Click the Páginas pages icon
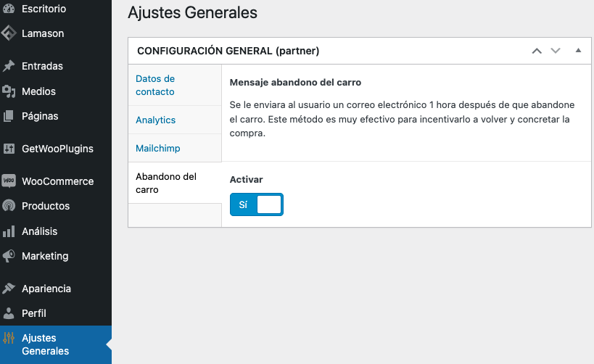Viewport: 594px width, 364px height. click(9, 116)
